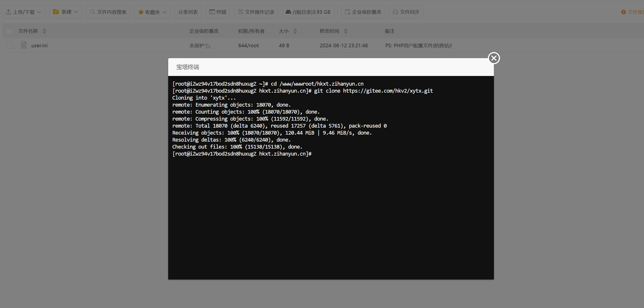This screenshot has width=644, height=308.
Task: Click the log icon on 文件操作记录
Action: click(x=241, y=12)
